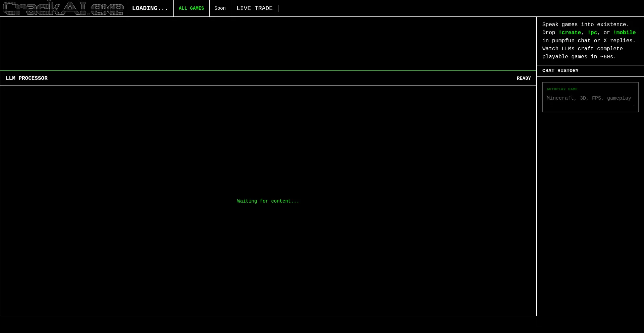Click 'in pumpfun chat or X replies' line

(589, 41)
